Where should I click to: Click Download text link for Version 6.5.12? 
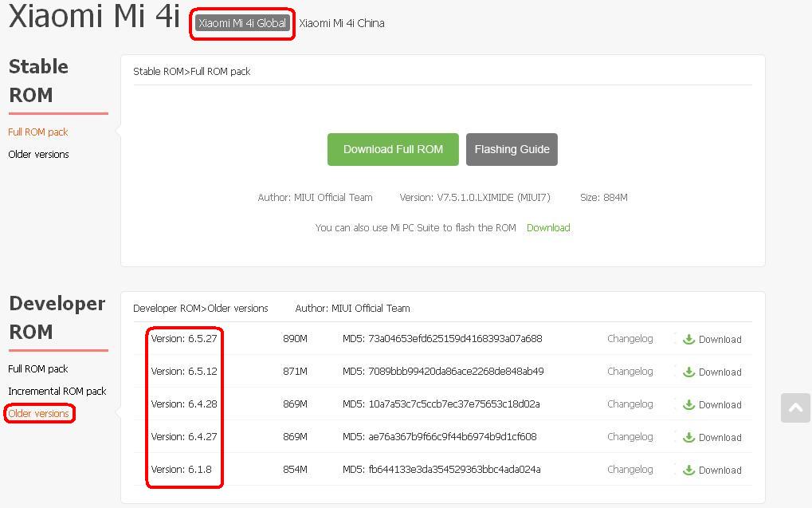pyautogui.click(x=720, y=372)
